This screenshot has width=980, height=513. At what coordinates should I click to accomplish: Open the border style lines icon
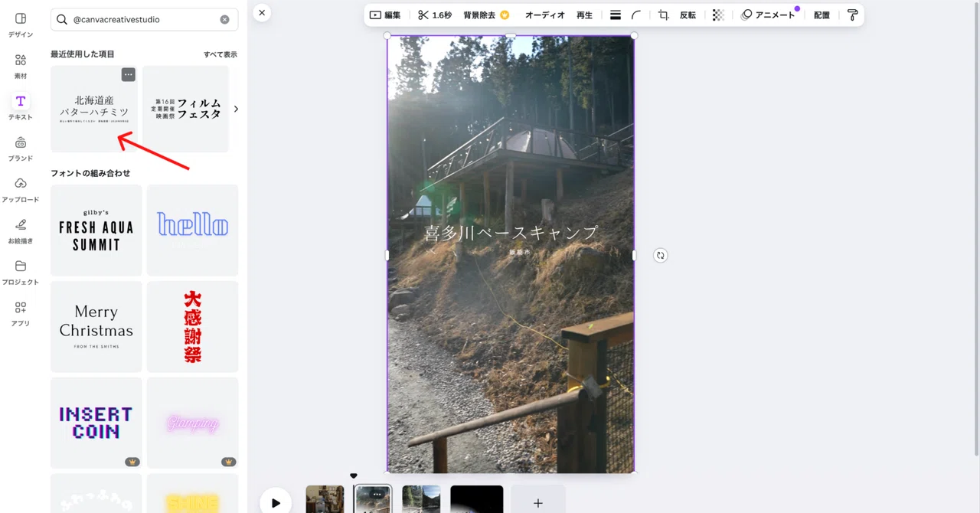(616, 15)
